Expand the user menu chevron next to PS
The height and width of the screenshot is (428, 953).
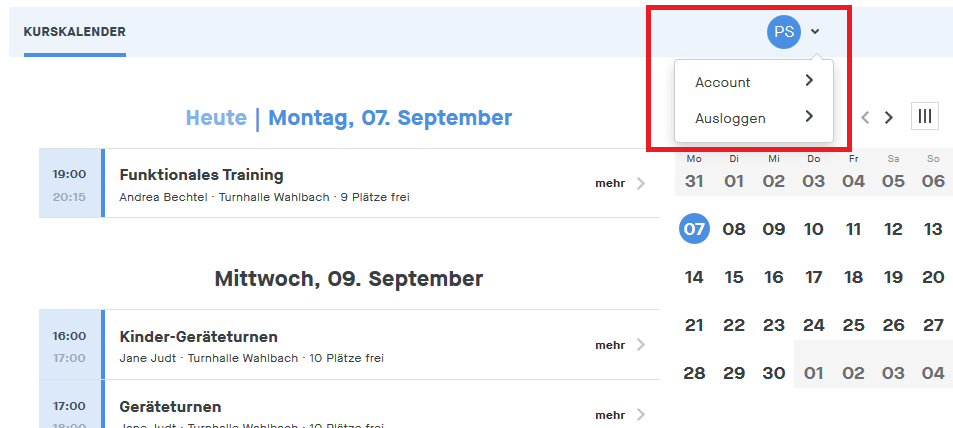[x=815, y=32]
